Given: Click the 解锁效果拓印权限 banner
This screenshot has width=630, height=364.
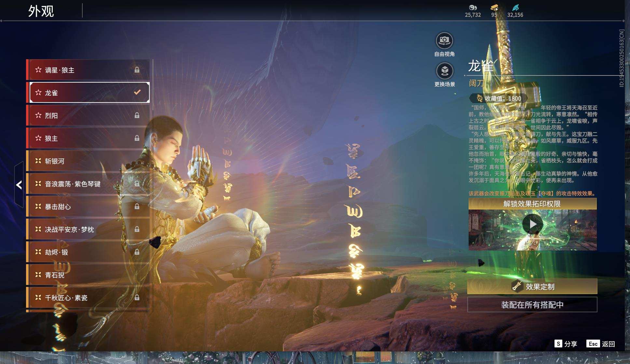Looking at the screenshot, I should 532,204.
